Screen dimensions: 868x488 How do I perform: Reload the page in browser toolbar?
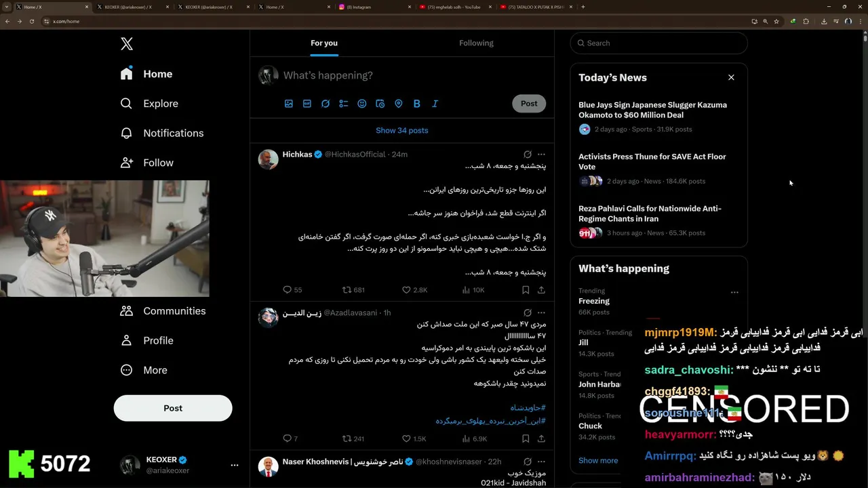[31, 21]
